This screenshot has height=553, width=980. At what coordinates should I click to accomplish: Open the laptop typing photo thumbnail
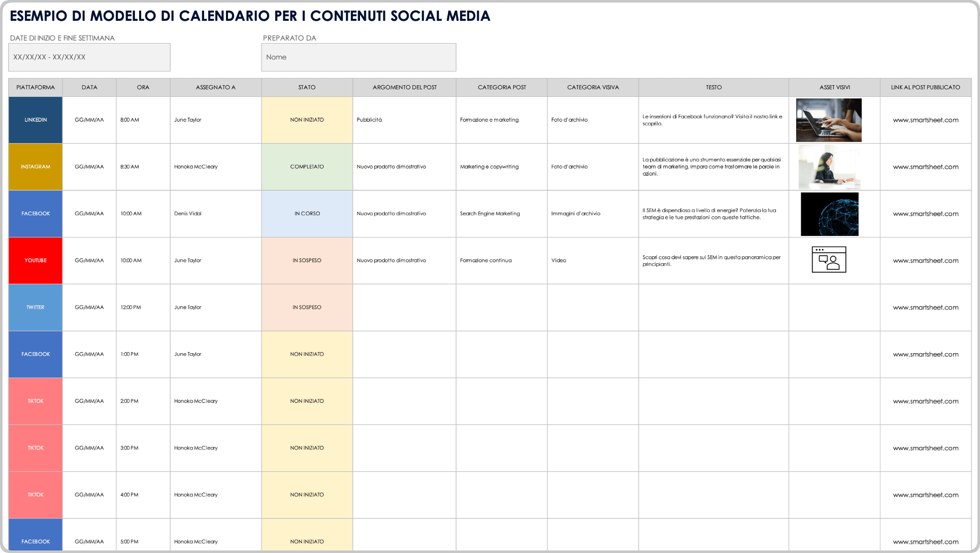pos(829,120)
